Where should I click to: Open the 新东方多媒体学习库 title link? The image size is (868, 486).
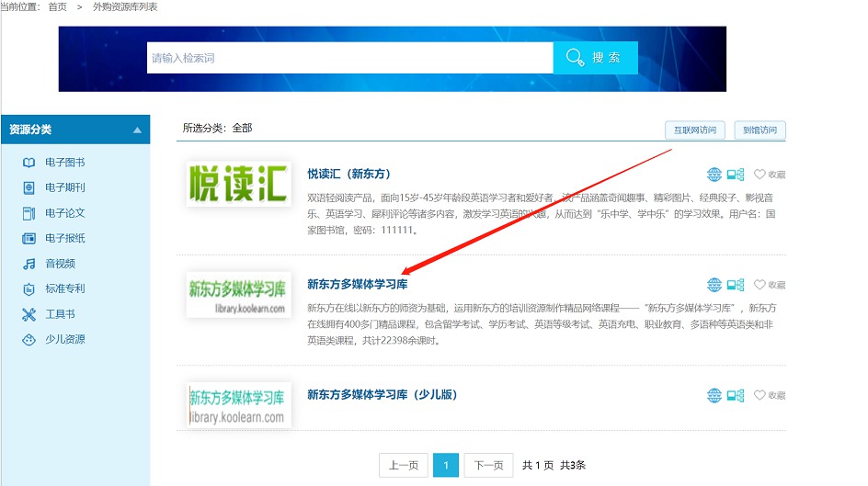coord(357,285)
